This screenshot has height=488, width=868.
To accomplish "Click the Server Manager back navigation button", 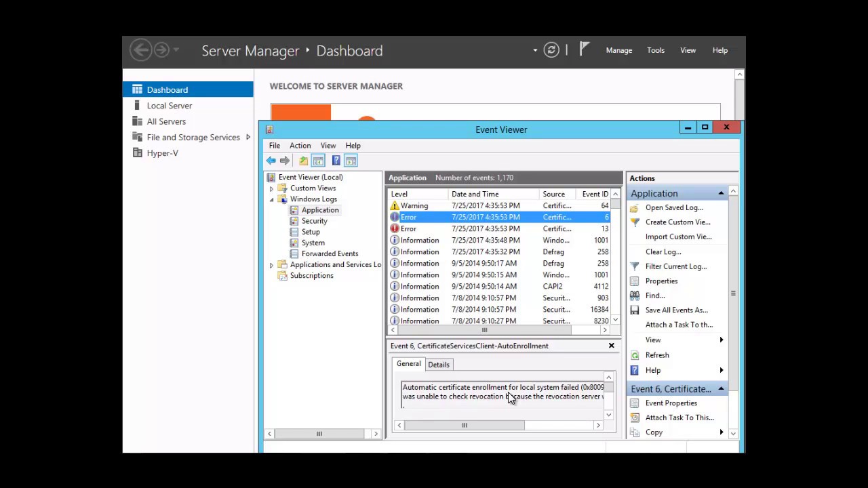I will tap(141, 49).
